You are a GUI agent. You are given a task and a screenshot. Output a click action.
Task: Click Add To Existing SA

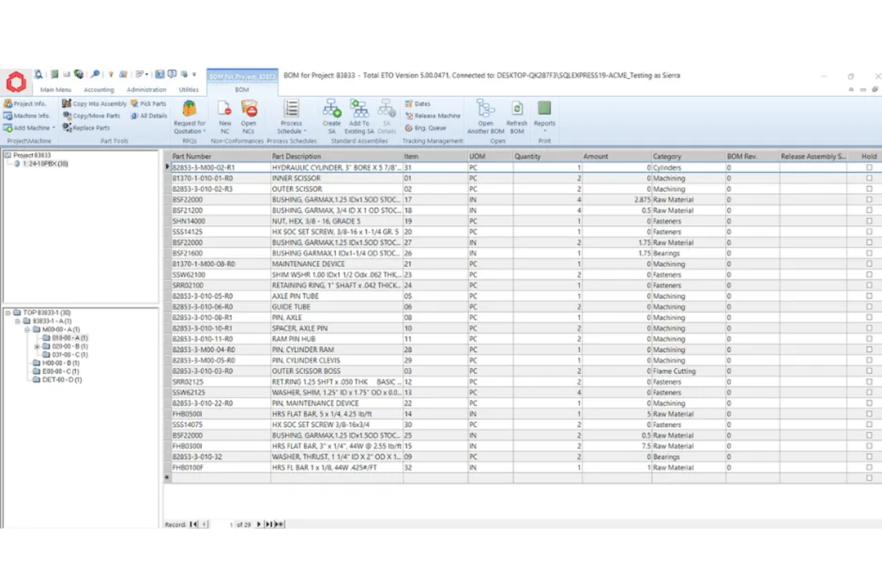pyautogui.click(x=359, y=117)
